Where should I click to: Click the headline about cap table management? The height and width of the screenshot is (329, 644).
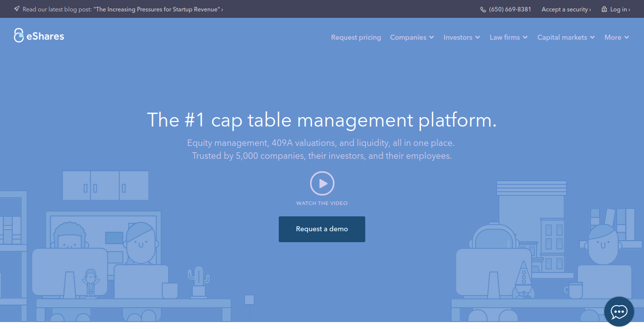pos(322,120)
